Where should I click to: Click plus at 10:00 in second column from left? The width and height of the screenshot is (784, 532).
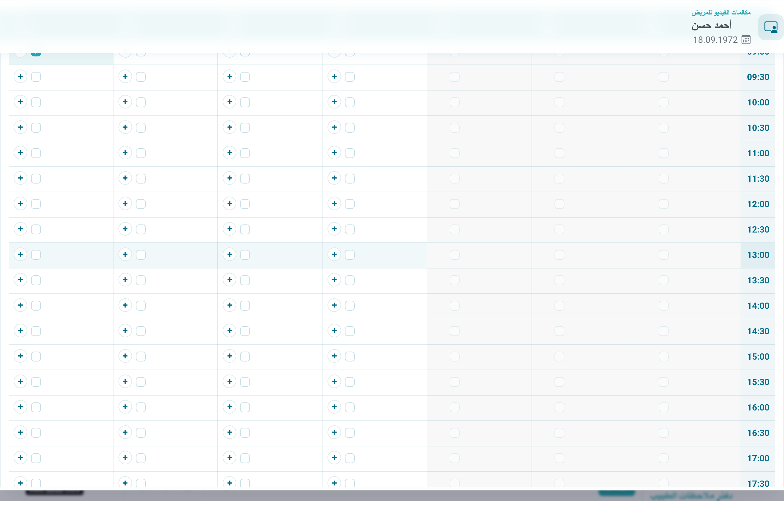(125, 102)
